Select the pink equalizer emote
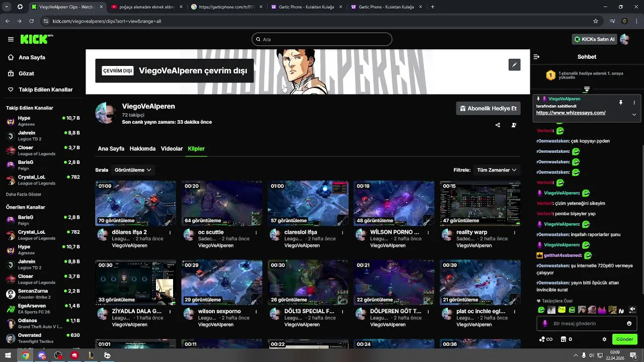This screenshot has height=362, width=644. coord(602,310)
